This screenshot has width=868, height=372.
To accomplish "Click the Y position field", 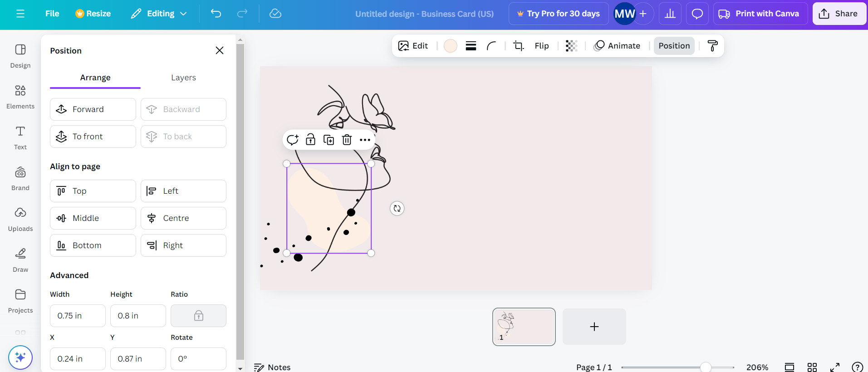I will pos(138,359).
